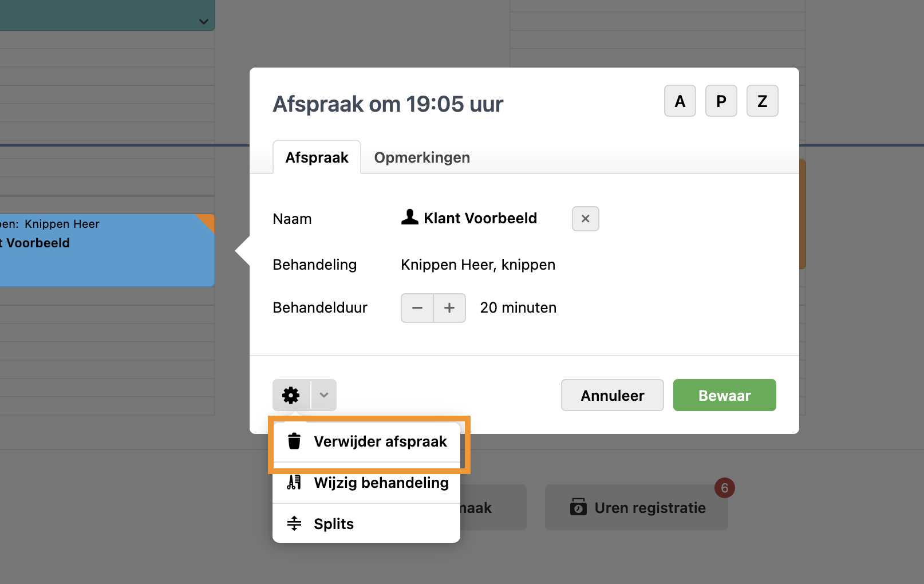924x584 pixels.
Task: Decrease Behandelduur with the minus button
Action: 417,308
